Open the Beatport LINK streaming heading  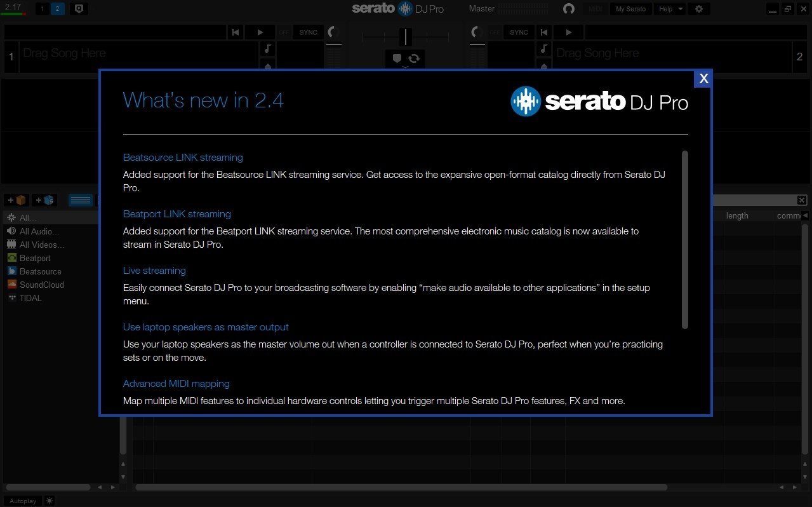177,214
